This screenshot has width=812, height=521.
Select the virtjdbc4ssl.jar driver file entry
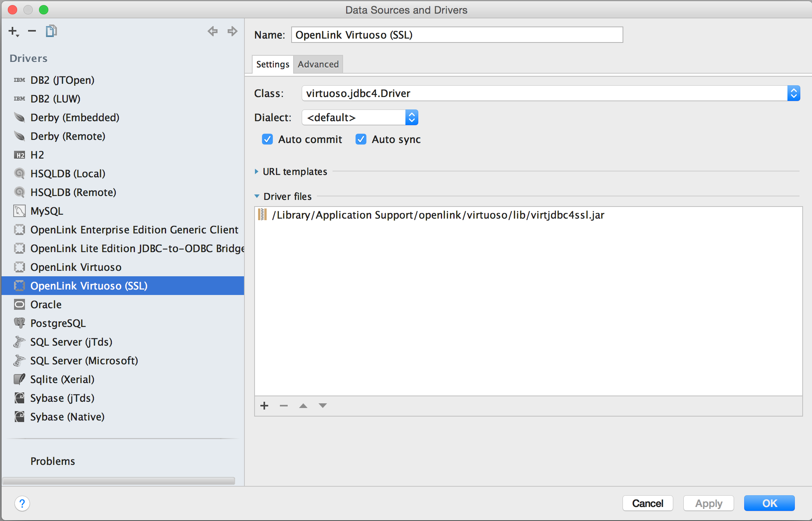(x=528, y=215)
